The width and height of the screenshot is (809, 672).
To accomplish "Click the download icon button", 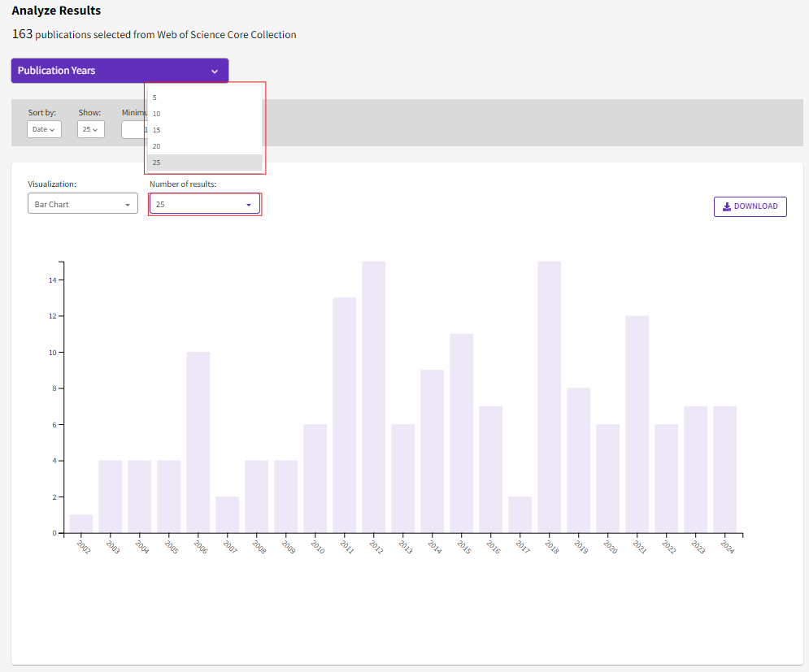I will (x=750, y=206).
